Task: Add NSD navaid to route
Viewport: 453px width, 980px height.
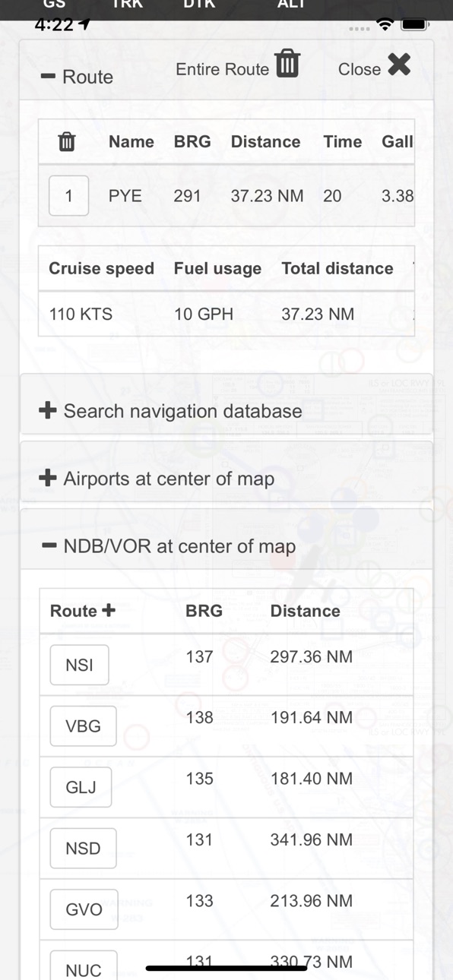Action: point(83,849)
